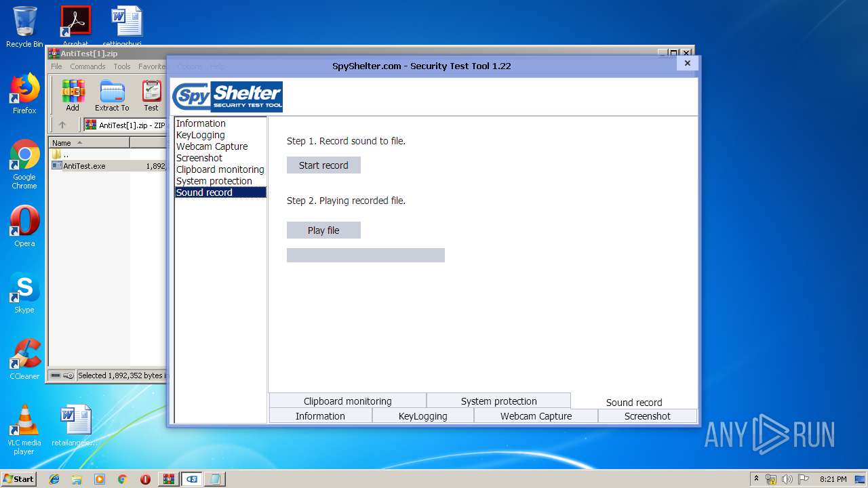Launch the Opera desktop shortcut

24,226
